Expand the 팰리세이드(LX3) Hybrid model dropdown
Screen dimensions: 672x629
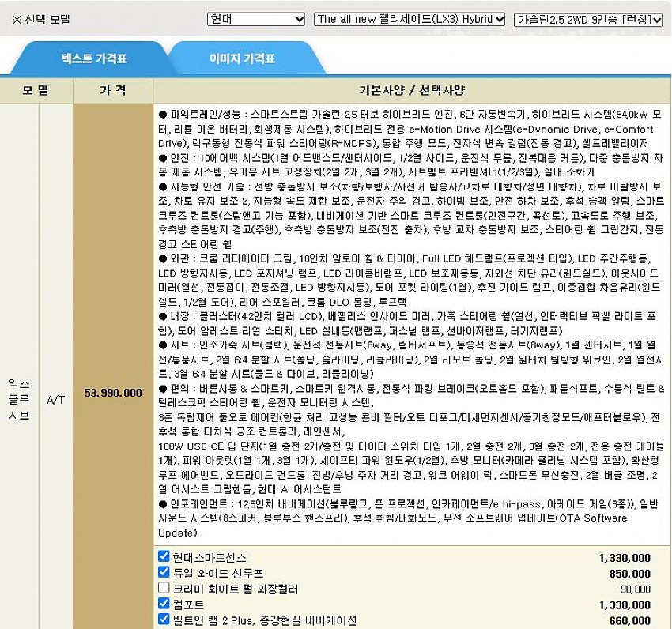[x=409, y=19]
